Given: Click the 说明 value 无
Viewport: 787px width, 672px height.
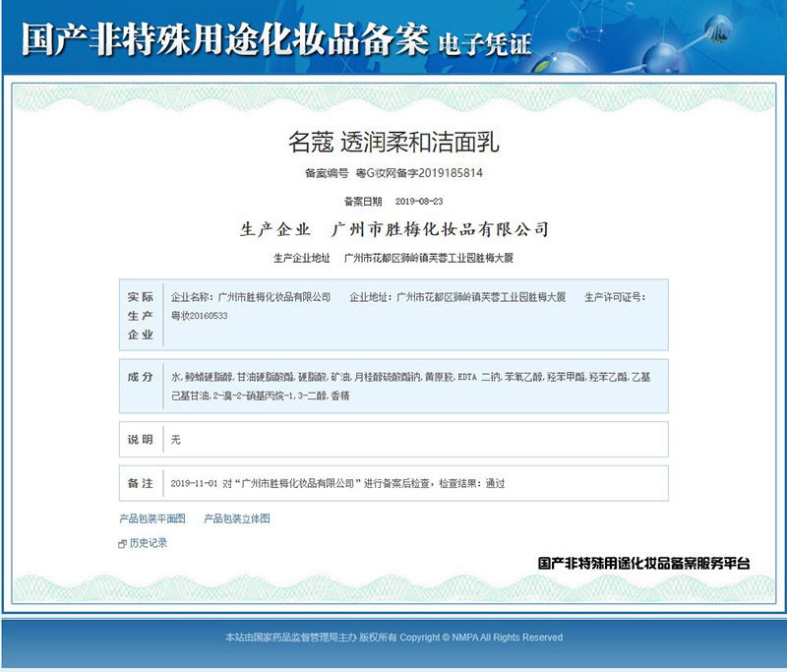Looking at the screenshot, I should 175,440.
